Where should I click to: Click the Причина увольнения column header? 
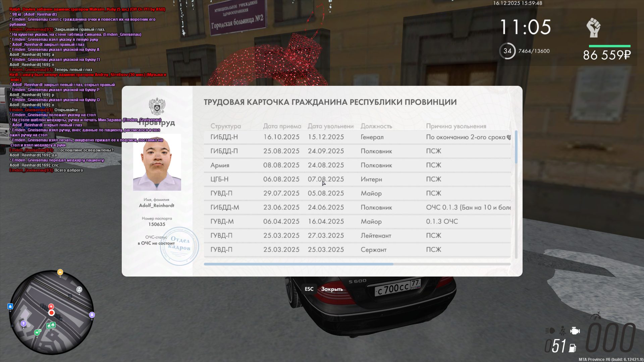(456, 126)
